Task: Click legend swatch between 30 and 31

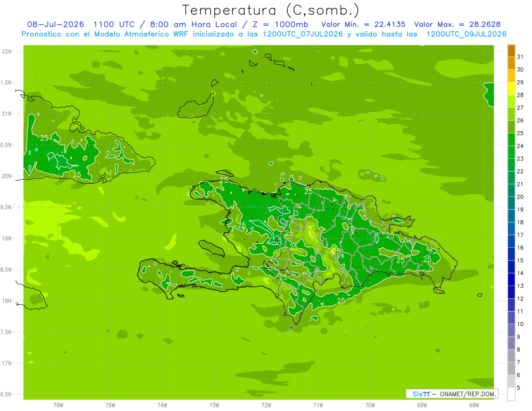Action: click(511, 63)
